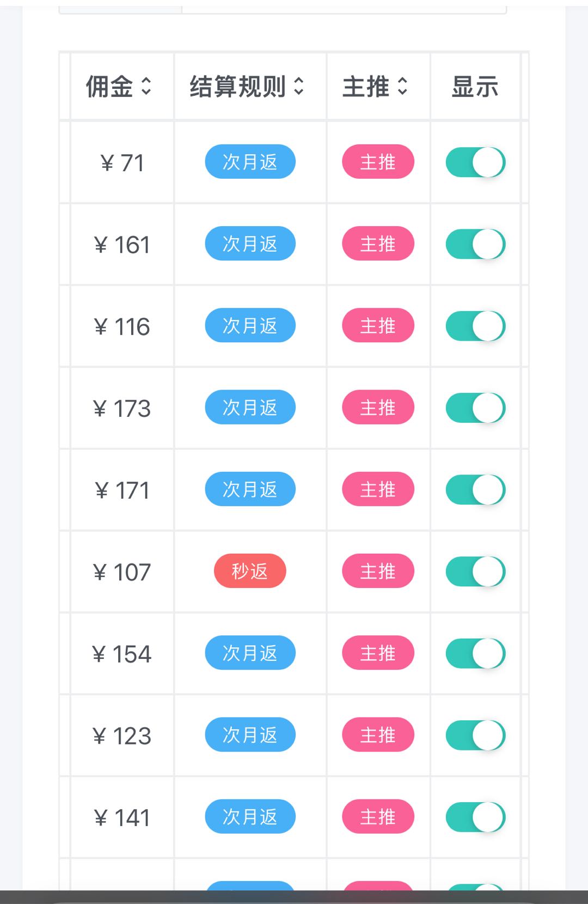Click the ¥123 commission cell
This screenshot has height=904, width=588.
pyautogui.click(x=122, y=736)
